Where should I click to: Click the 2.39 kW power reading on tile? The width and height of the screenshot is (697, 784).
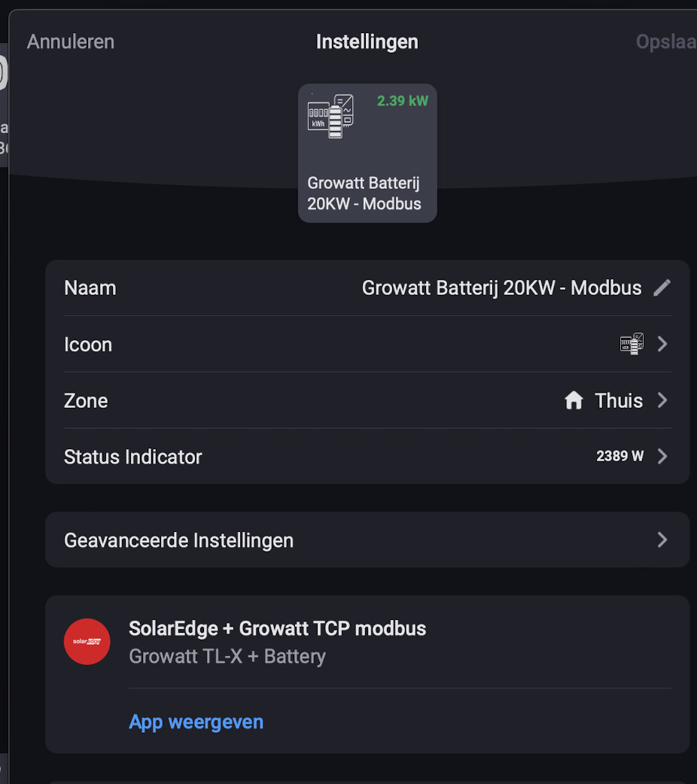[x=402, y=101]
